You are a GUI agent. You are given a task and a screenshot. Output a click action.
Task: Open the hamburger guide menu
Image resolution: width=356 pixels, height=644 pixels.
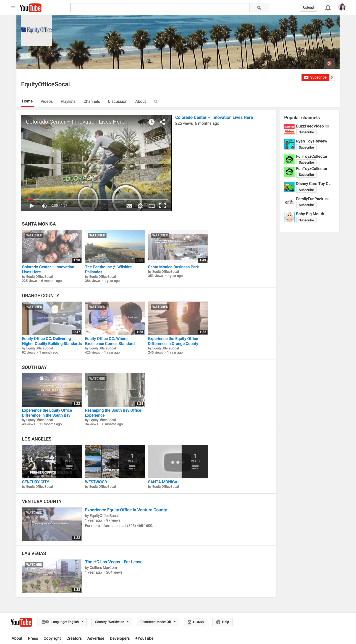[13, 8]
